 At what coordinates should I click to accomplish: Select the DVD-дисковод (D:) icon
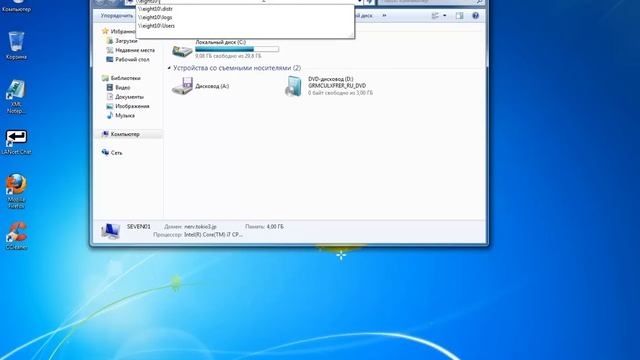[293, 86]
